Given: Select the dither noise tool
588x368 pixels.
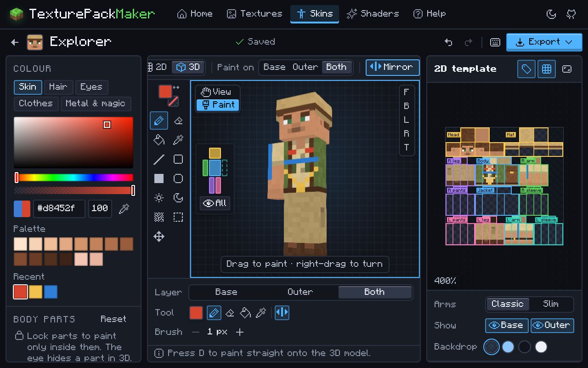Looking at the screenshot, I should [159, 217].
